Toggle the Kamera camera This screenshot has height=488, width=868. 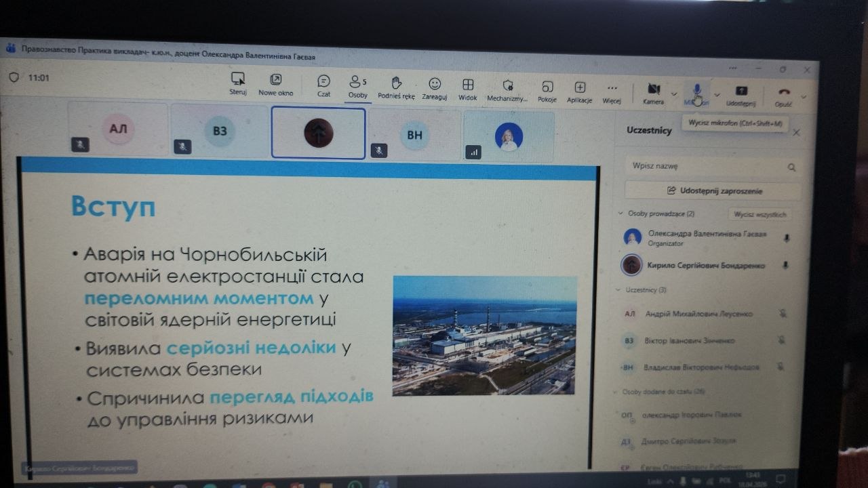pos(654,93)
